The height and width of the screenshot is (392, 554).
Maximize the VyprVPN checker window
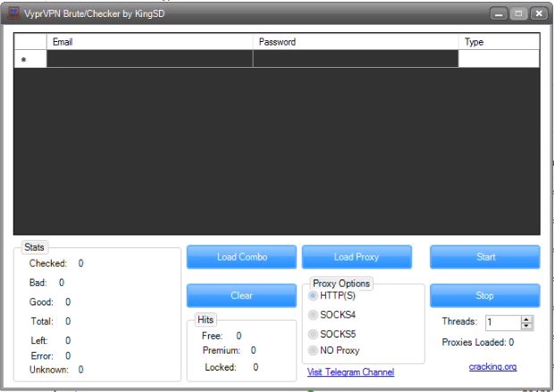point(518,13)
